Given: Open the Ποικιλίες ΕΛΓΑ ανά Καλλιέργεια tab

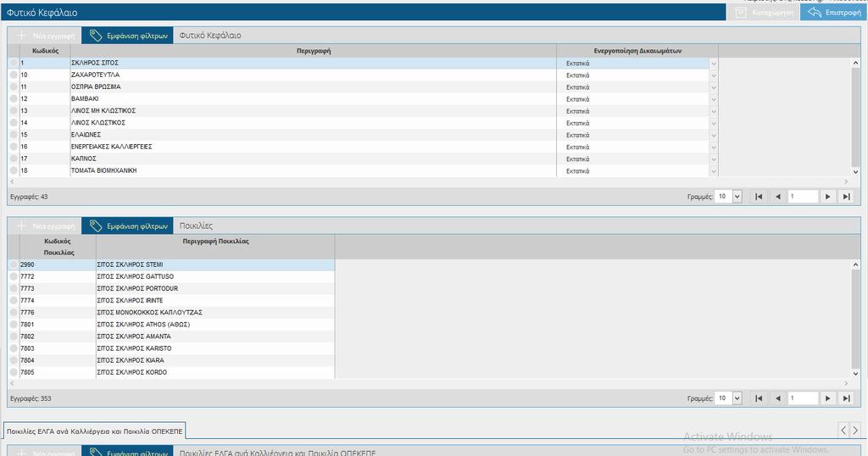Looking at the screenshot, I should coord(94,431).
